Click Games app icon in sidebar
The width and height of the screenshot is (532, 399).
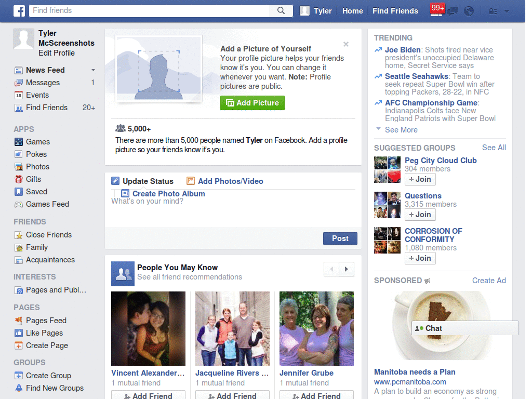coord(19,142)
